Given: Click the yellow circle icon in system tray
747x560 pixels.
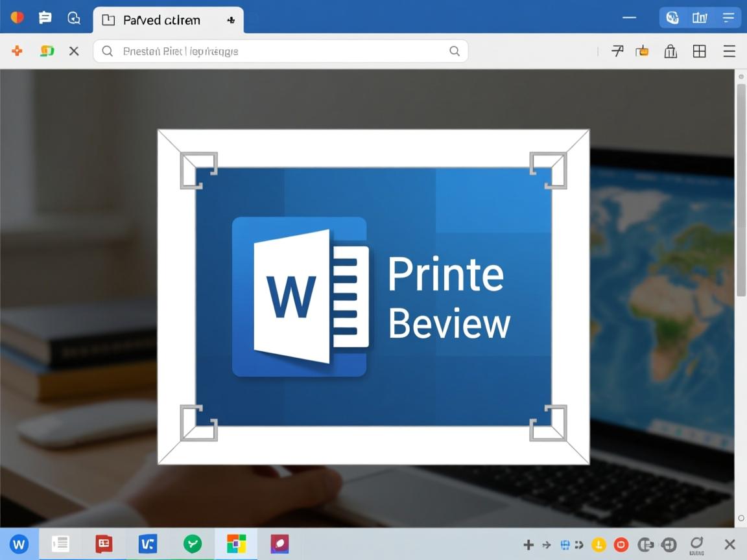Looking at the screenshot, I should point(598,544).
